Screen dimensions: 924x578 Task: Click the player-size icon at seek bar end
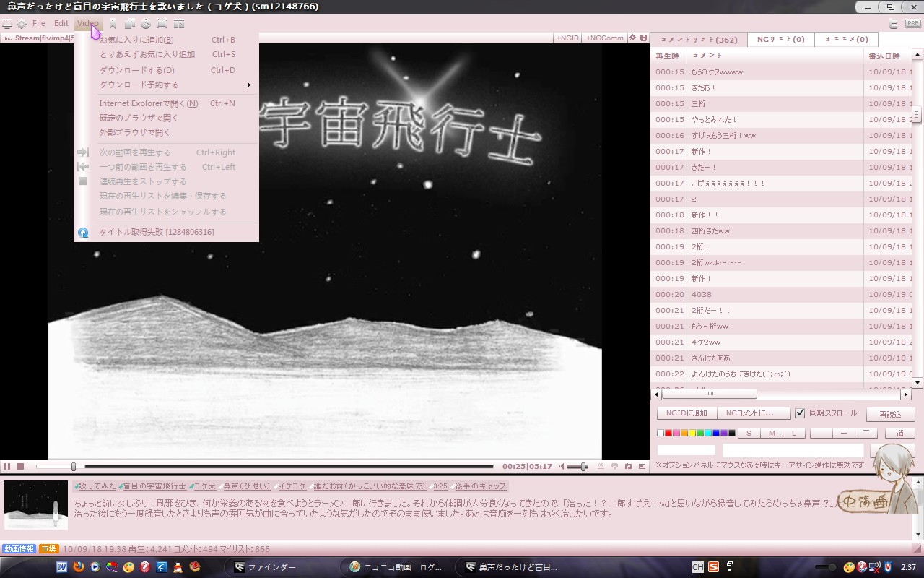(x=642, y=467)
